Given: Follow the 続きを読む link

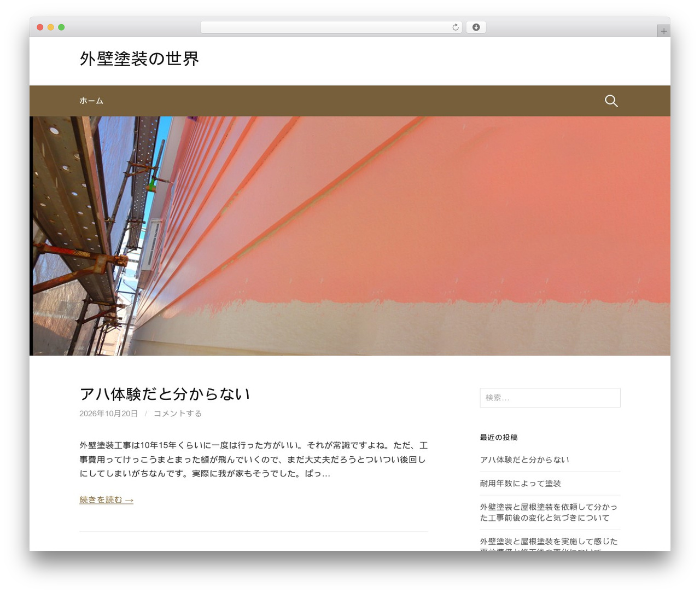Looking at the screenshot, I should (107, 499).
